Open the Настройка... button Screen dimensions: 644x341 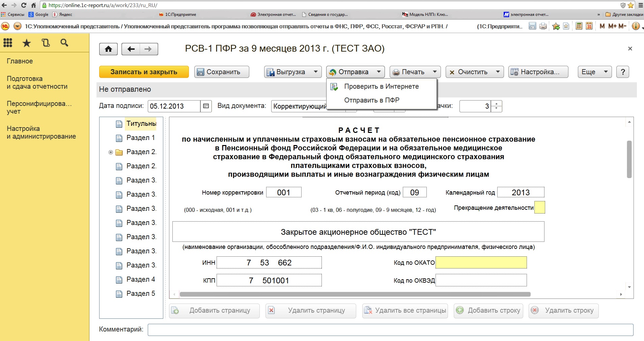(x=538, y=72)
